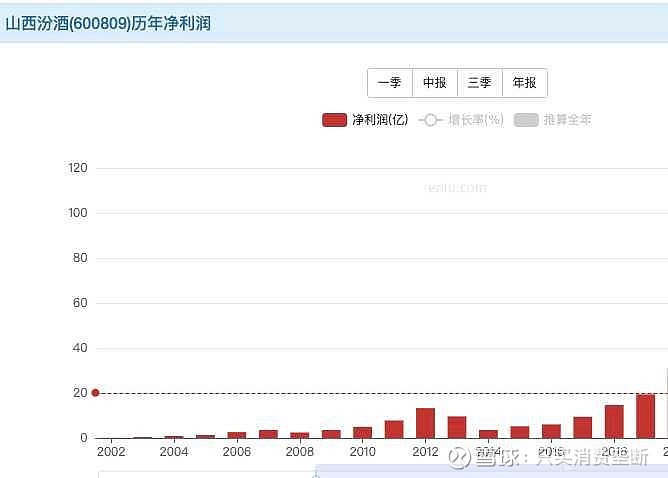The width and height of the screenshot is (668, 478).
Task: Switch to the 三季 report tab
Action: [480, 83]
